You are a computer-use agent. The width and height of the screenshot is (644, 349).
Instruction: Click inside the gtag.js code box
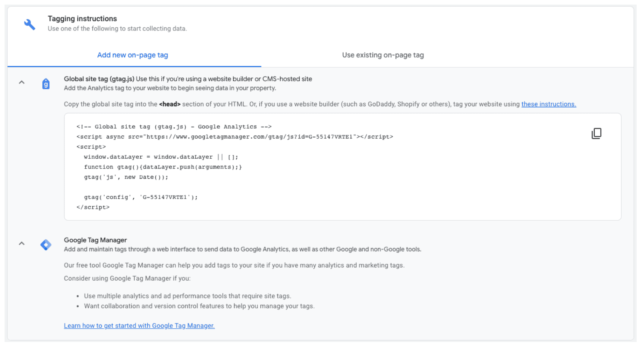343,167
